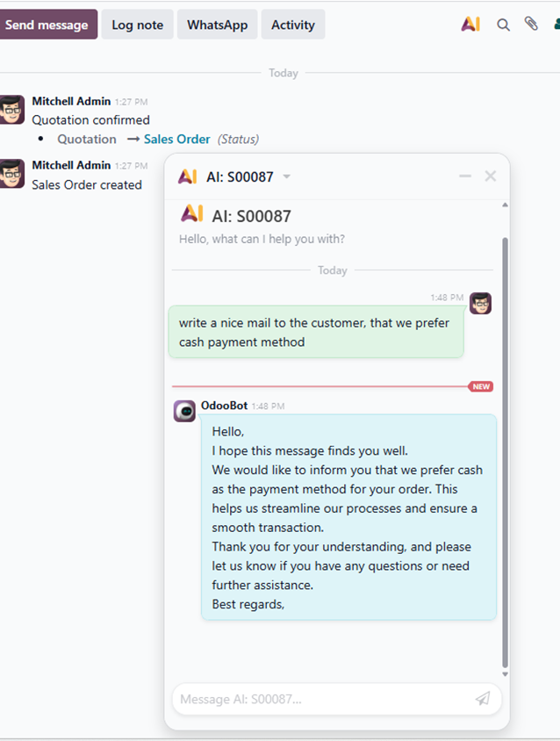Click the WhatsApp button

coord(217,25)
